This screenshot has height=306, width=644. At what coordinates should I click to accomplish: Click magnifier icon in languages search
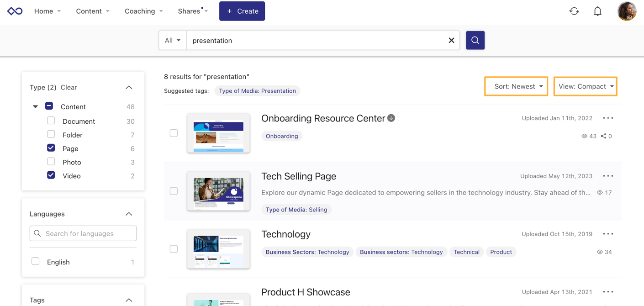(37, 233)
